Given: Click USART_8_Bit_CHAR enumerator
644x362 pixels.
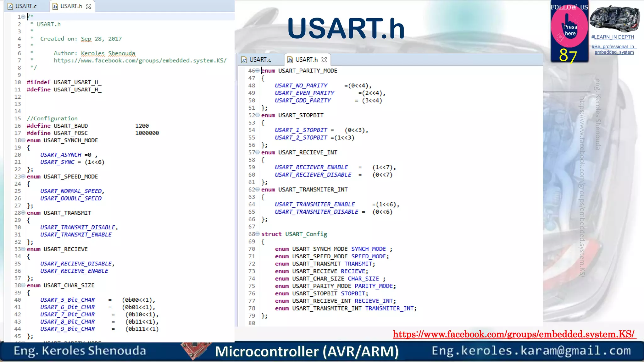Looking at the screenshot, I should [x=67, y=321].
